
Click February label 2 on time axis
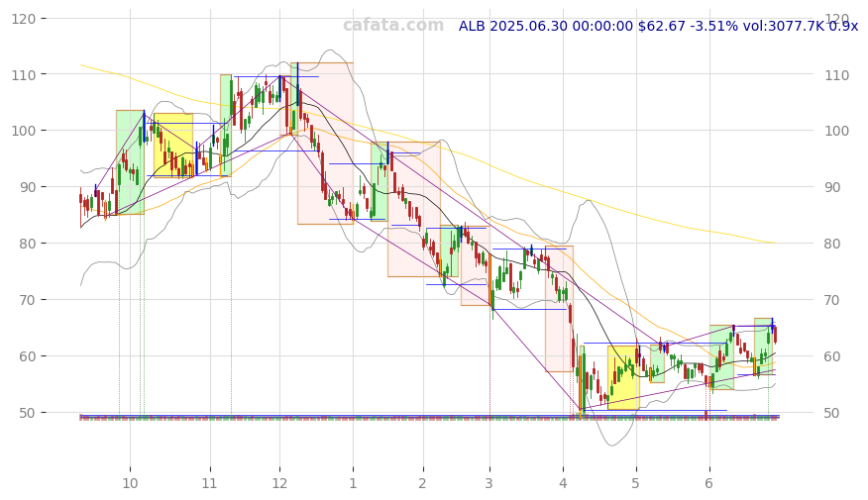423,483
